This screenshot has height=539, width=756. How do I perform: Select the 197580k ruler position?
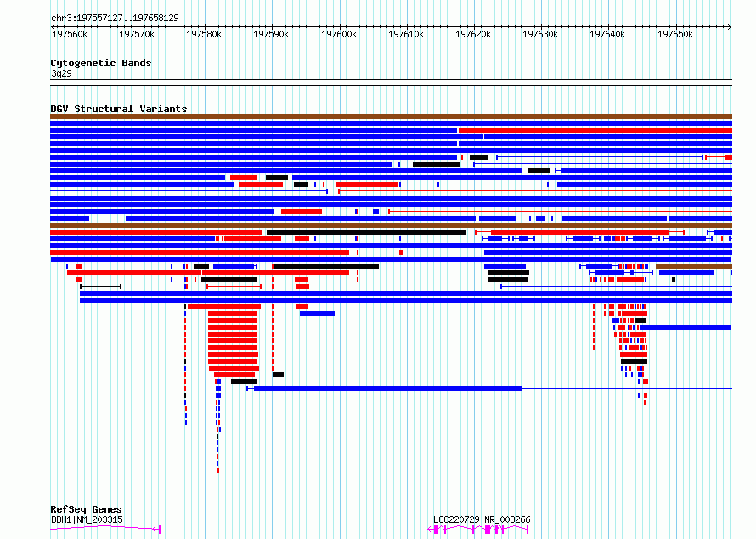(204, 34)
